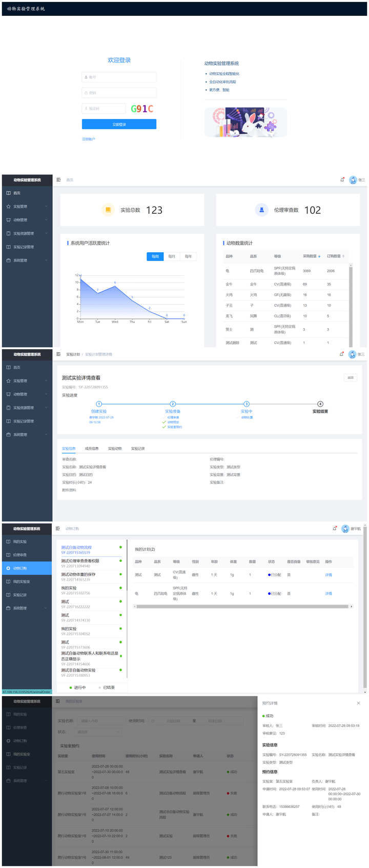Open 我的实验室 in 动物订购 screen sidebar
Image resolution: width=369 pixels, height=868 pixels.
pos(27,581)
